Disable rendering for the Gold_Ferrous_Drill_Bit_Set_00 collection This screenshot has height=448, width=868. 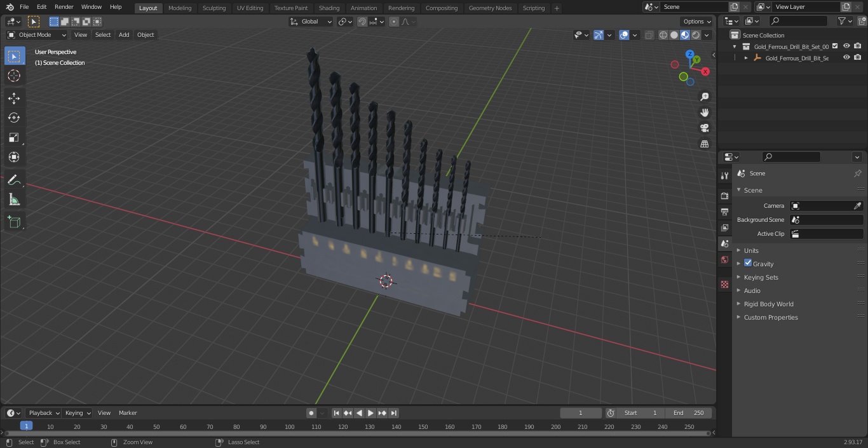pyautogui.click(x=858, y=46)
